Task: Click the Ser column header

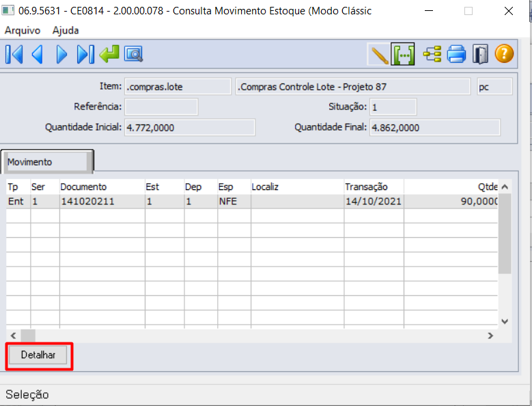Action: click(x=45, y=187)
